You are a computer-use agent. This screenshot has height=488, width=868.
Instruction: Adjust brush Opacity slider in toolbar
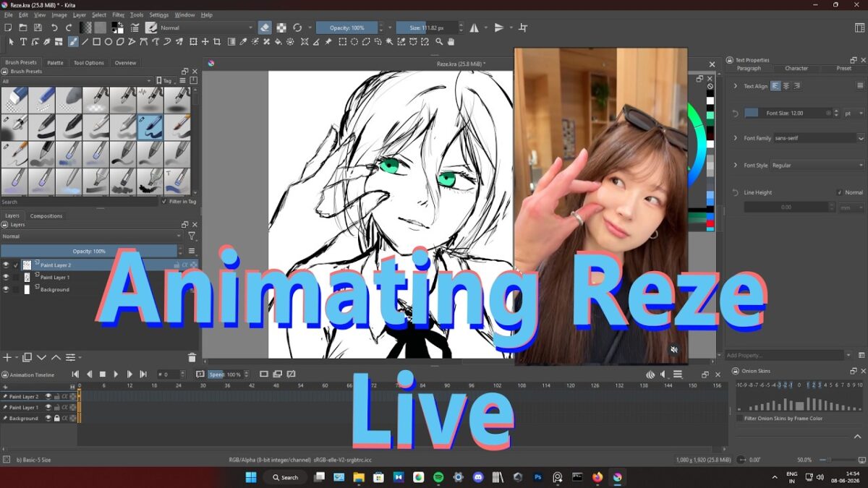tap(347, 27)
